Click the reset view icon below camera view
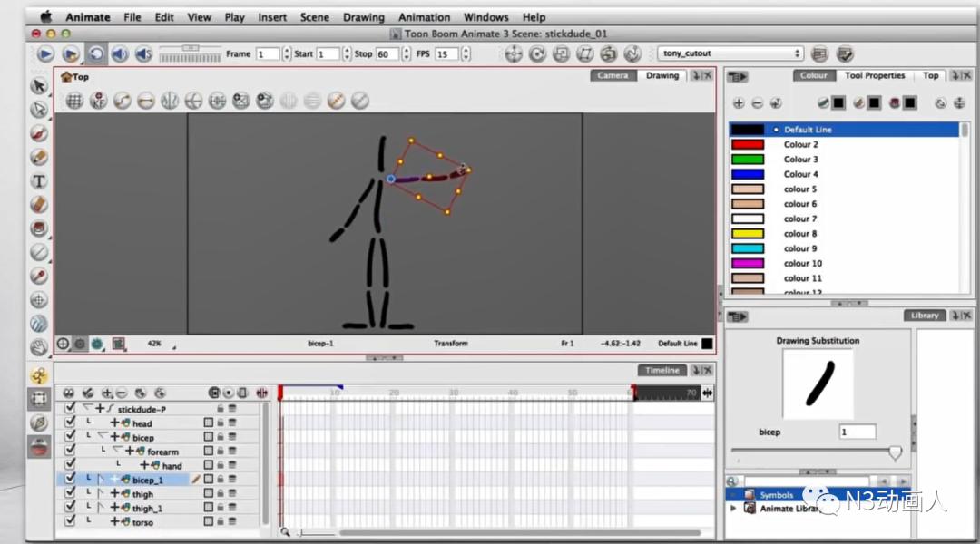Image resolution: width=980 pixels, height=544 pixels. click(64, 344)
